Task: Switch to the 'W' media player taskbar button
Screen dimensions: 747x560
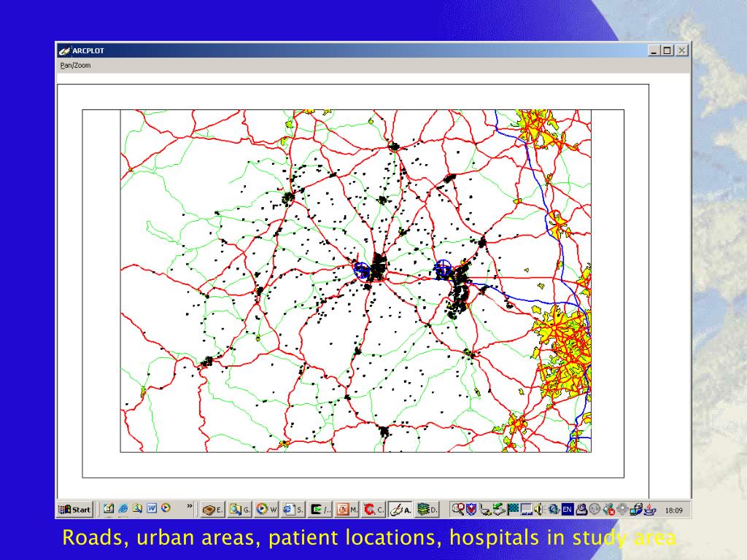Action: [x=266, y=510]
